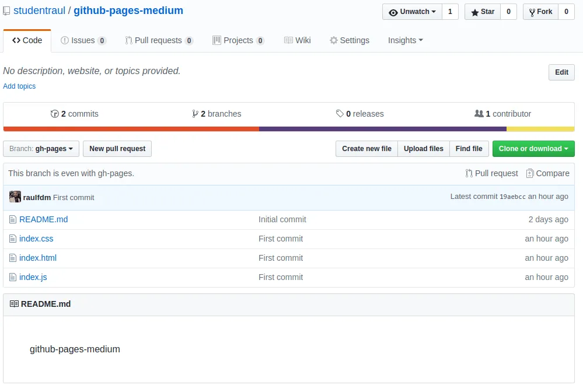Click the file icon for index.html row
This screenshot has width=583, height=392.
[x=13, y=258]
